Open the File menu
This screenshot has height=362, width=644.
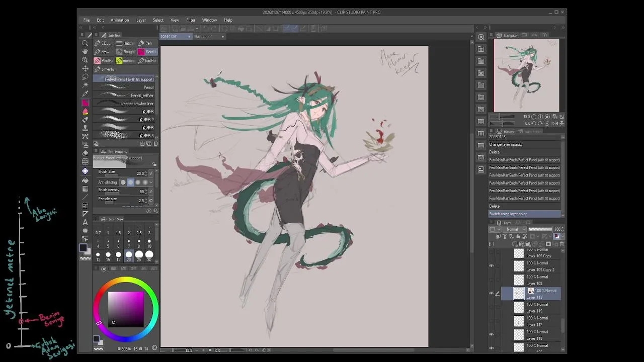pos(87,20)
